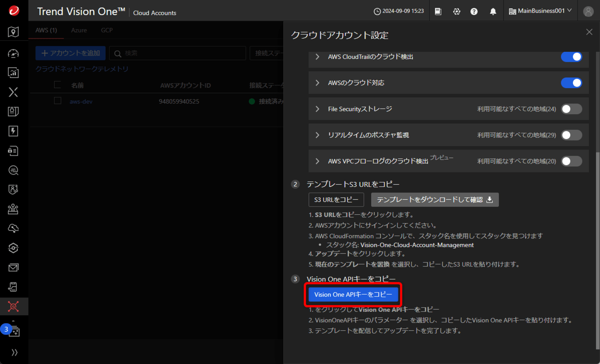Open the release notes book icon

coord(438,11)
